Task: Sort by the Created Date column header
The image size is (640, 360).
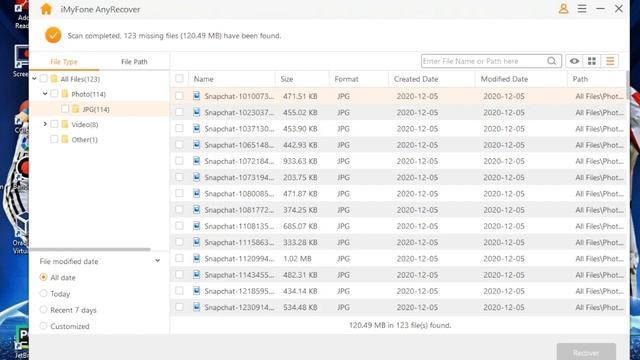Action: point(432,79)
